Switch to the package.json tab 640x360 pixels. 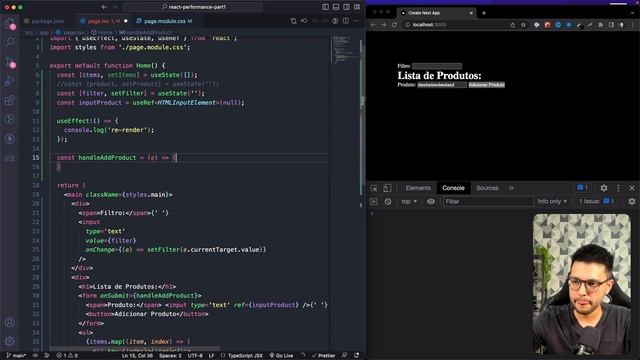44,21
